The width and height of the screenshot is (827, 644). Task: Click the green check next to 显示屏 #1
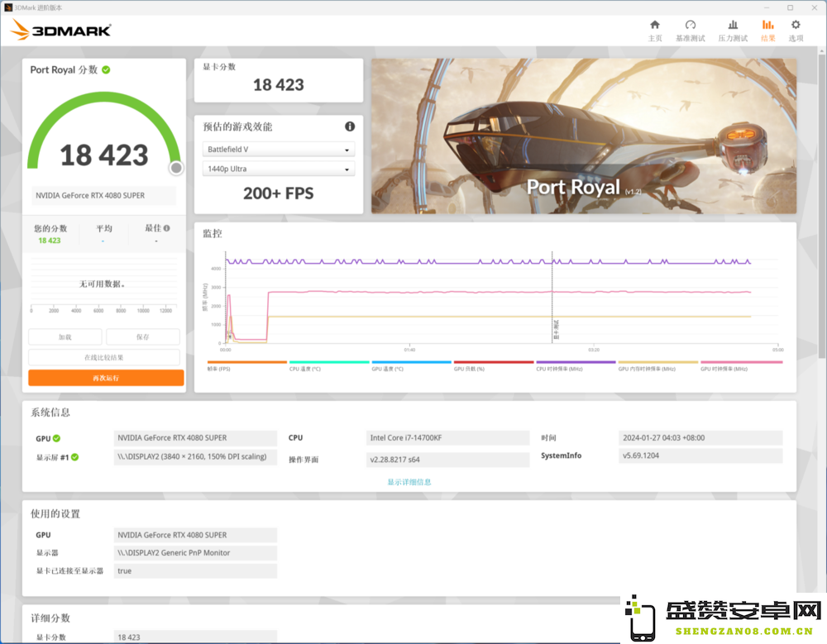(x=75, y=457)
